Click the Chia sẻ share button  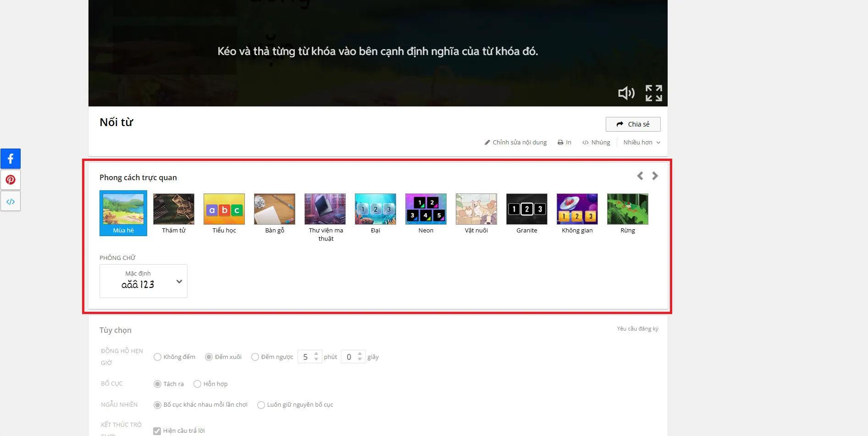633,124
